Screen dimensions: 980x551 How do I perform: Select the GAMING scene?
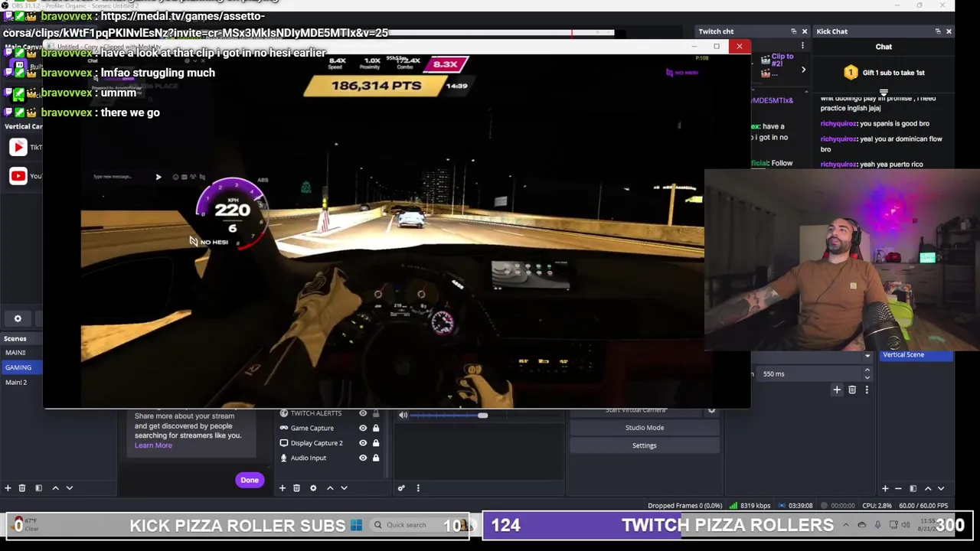click(21, 367)
